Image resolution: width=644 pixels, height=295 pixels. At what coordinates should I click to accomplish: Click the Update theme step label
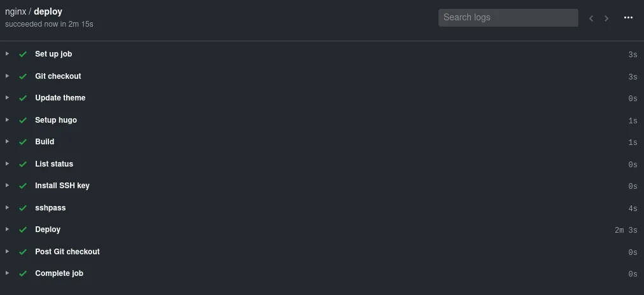tap(60, 98)
